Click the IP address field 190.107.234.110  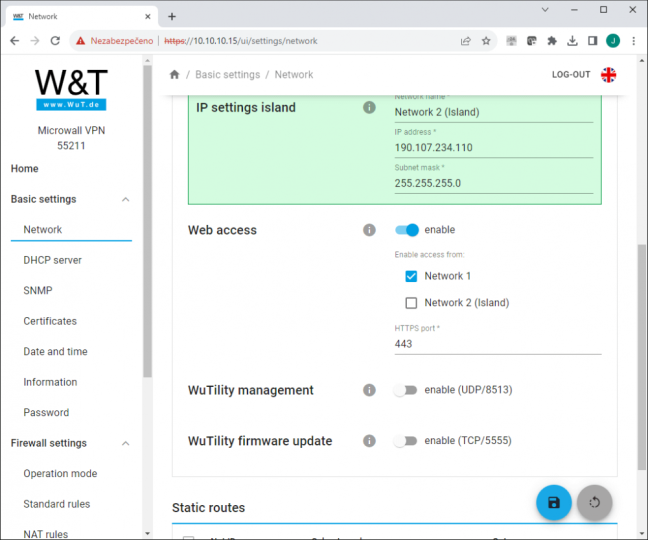click(x=493, y=147)
